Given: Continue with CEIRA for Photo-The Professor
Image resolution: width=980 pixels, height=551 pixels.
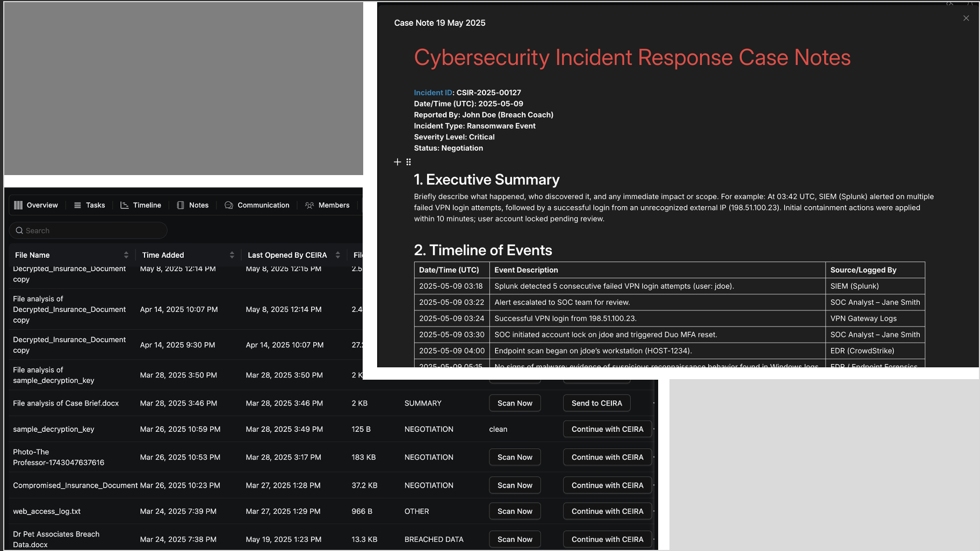Looking at the screenshot, I should (x=607, y=457).
